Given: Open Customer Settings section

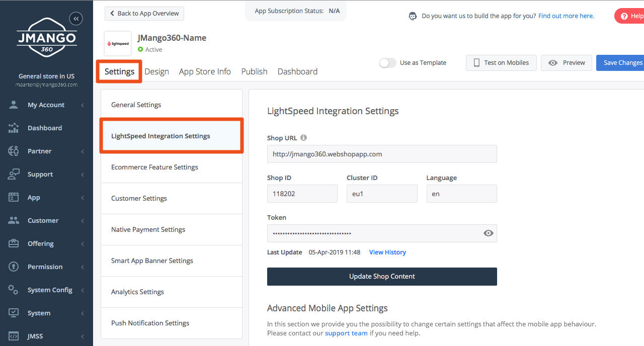Looking at the screenshot, I should (x=172, y=198).
